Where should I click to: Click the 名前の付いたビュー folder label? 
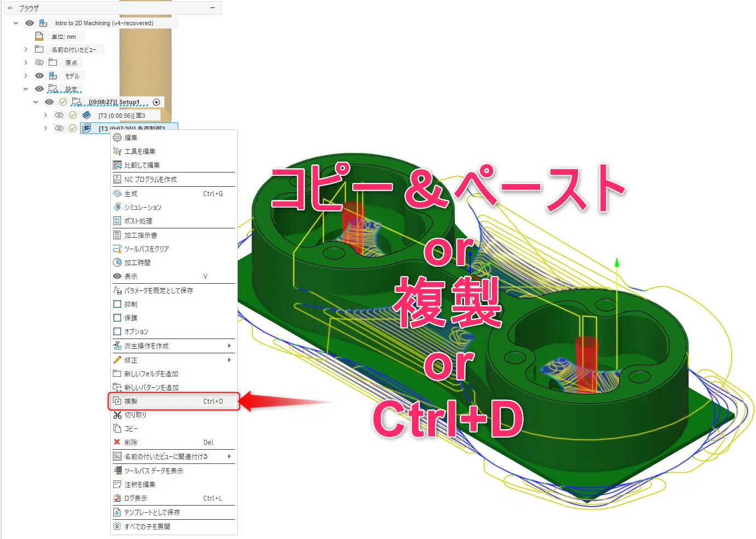(74, 50)
